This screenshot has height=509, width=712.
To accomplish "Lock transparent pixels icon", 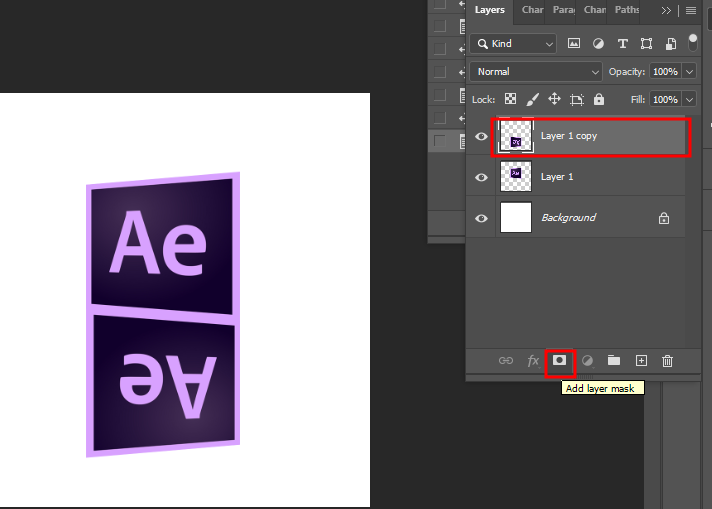I will coord(510,99).
